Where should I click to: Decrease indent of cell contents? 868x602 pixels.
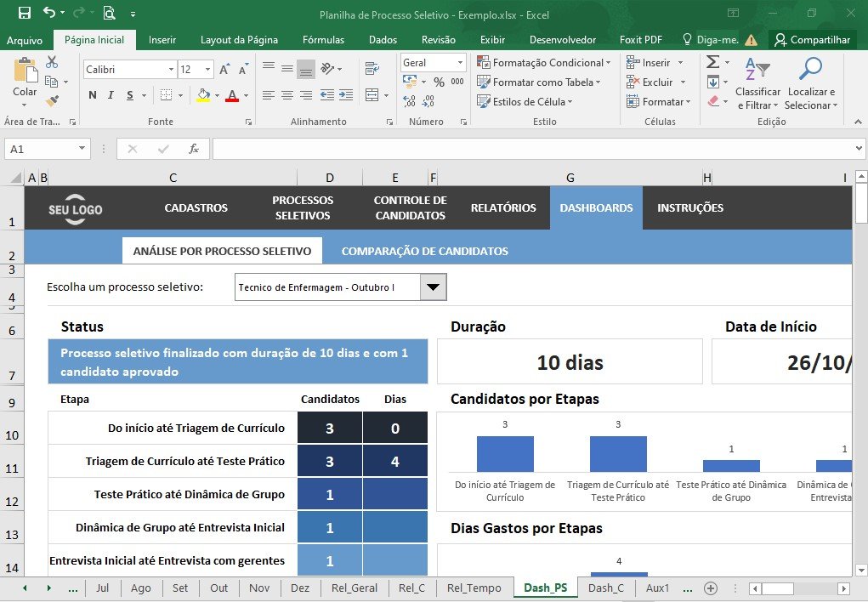[327, 95]
